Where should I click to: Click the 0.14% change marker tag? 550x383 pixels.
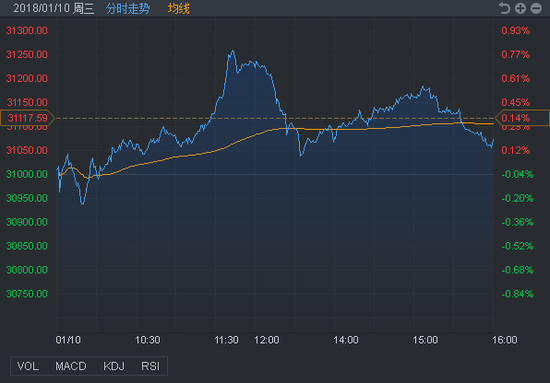pyautogui.click(x=522, y=118)
